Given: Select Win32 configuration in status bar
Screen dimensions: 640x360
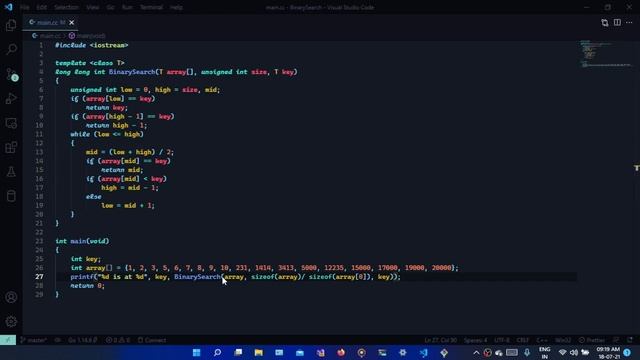Looking at the screenshot, I should point(563,340).
